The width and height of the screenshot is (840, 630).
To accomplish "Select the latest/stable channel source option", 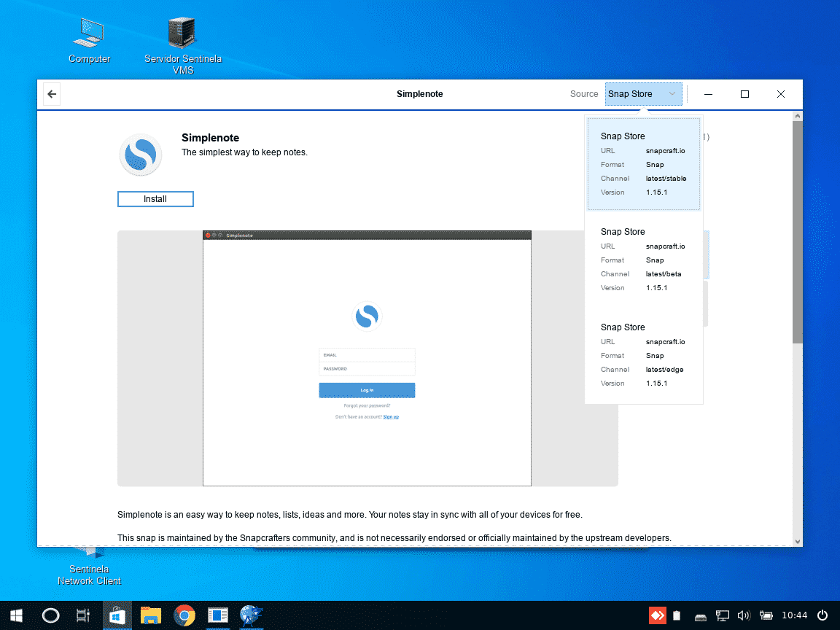I will pyautogui.click(x=643, y=164).
